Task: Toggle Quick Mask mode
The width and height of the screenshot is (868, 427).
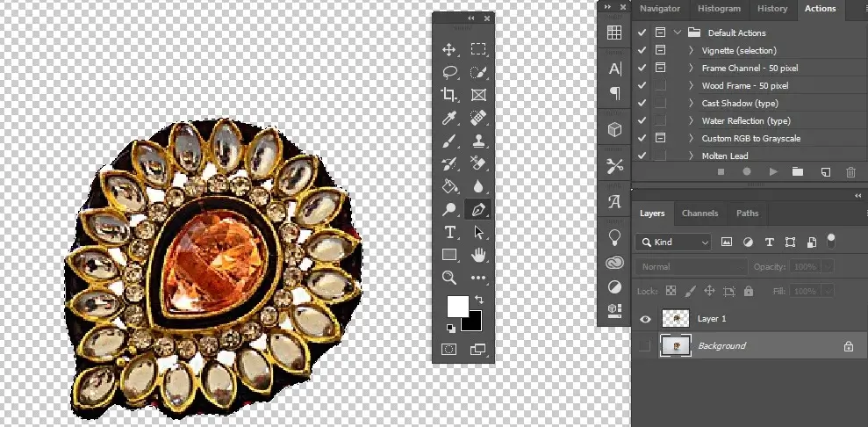Action: coord(449,350)
